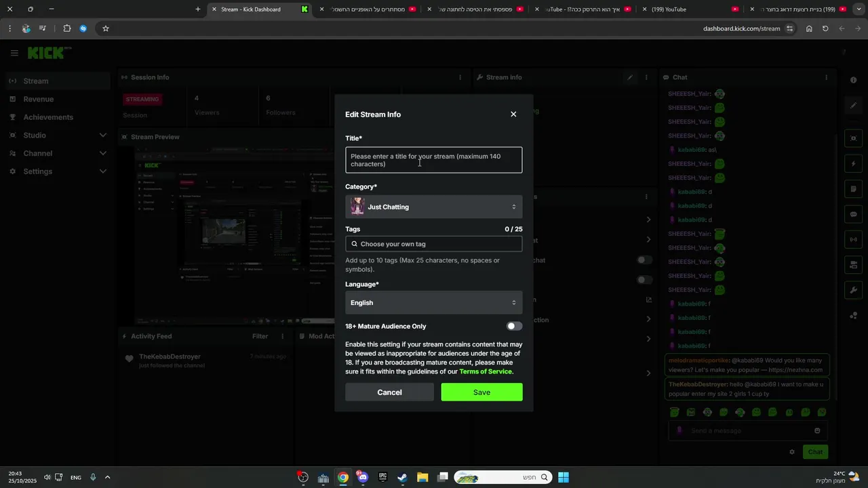
Task: Open the Stream Info panel options menu
Action: 646,77
